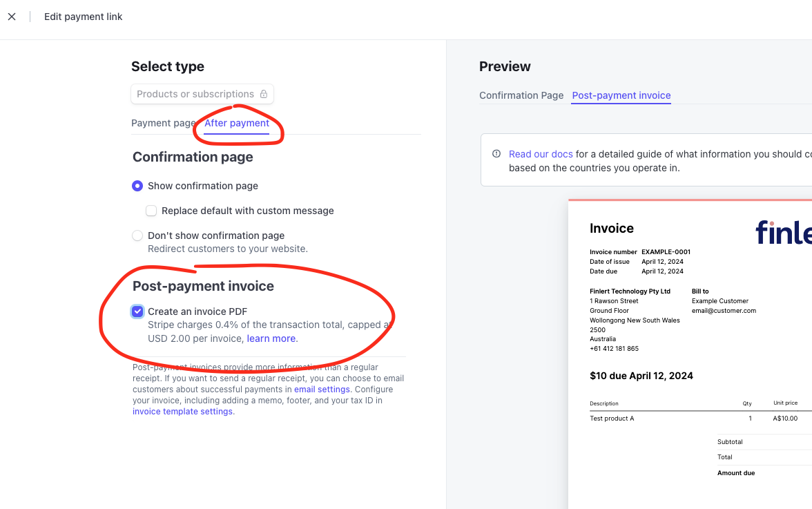Enable Replace default with custom message
The image size is (812, 509).
(151, 211)
